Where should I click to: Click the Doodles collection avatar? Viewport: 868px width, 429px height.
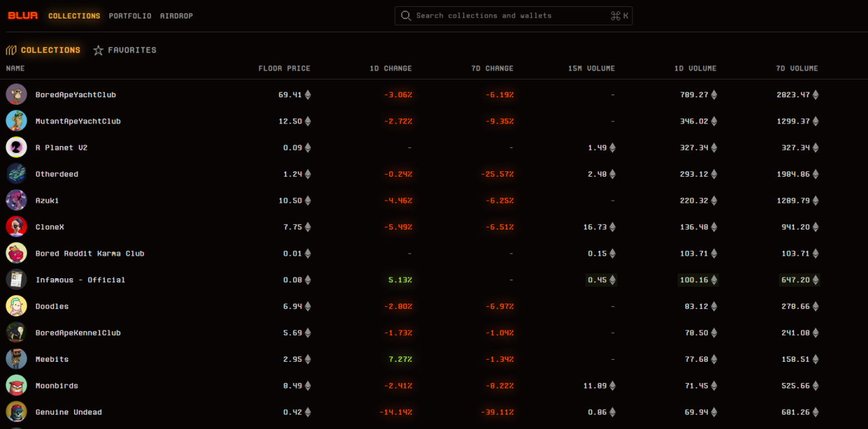click(x=16, y=306)
